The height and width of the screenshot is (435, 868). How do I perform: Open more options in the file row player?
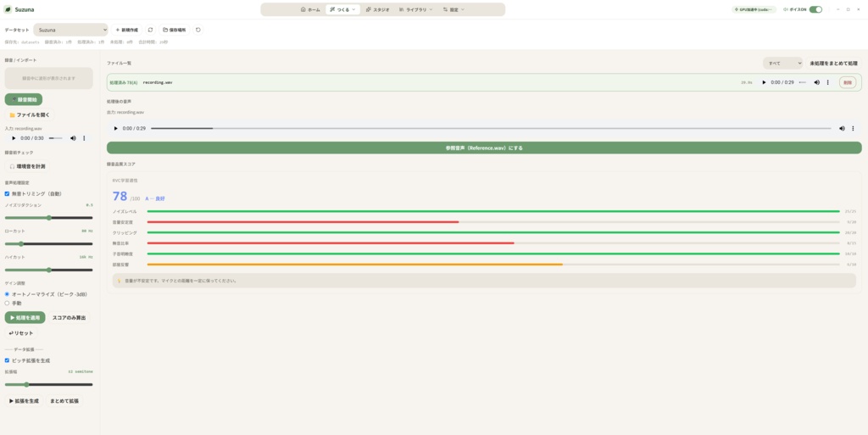[x=827, y=82]
